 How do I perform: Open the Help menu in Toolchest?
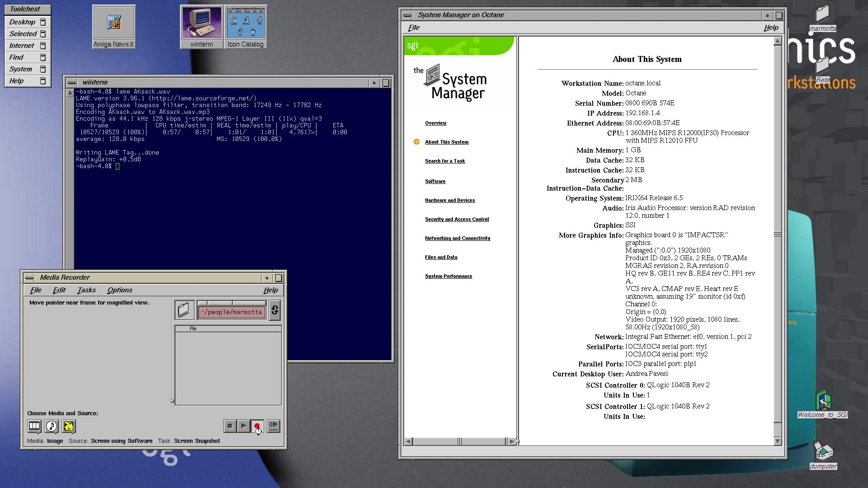28,81
